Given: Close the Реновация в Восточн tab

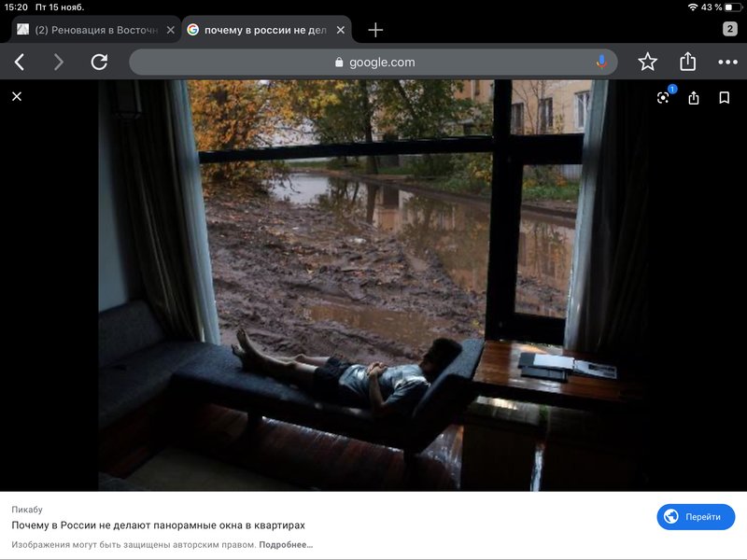Looking at the screenshot, I should (170, 30).
